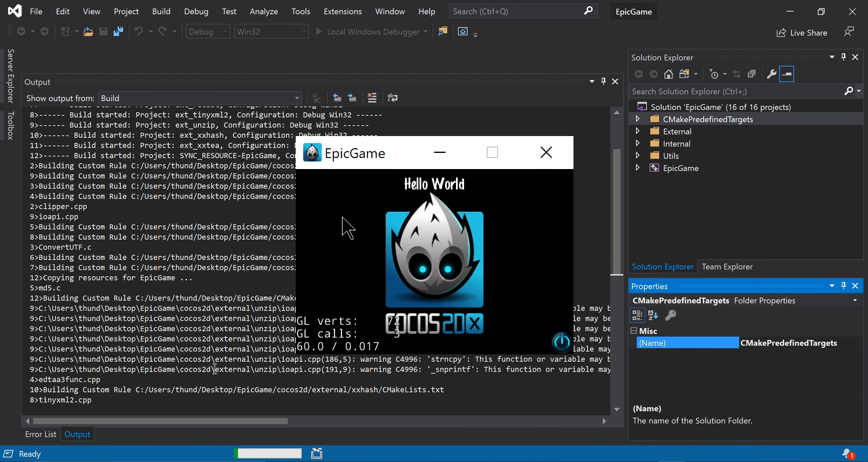Switch to the Team Explorer tab
This screenshot has width=868, height=462.
(727, 267)
